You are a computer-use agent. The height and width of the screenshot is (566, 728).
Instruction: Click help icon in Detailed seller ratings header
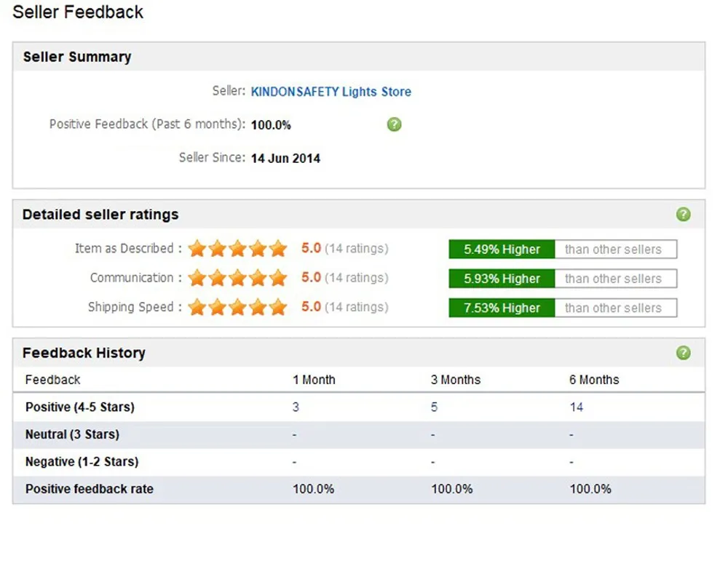coord(683,215)
